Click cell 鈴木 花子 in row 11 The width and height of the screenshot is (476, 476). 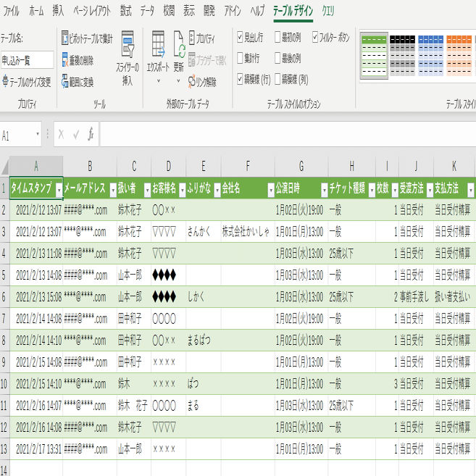tap(134, 406)
